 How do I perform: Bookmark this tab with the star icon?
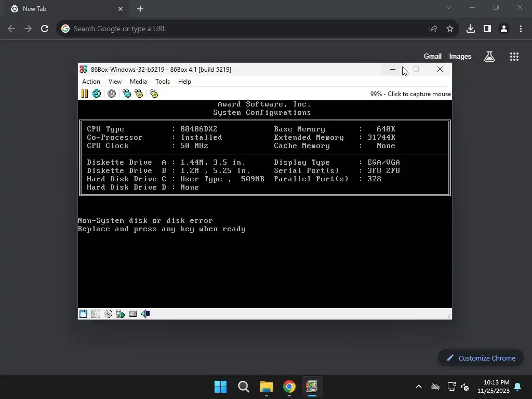(x=450, y=29)
